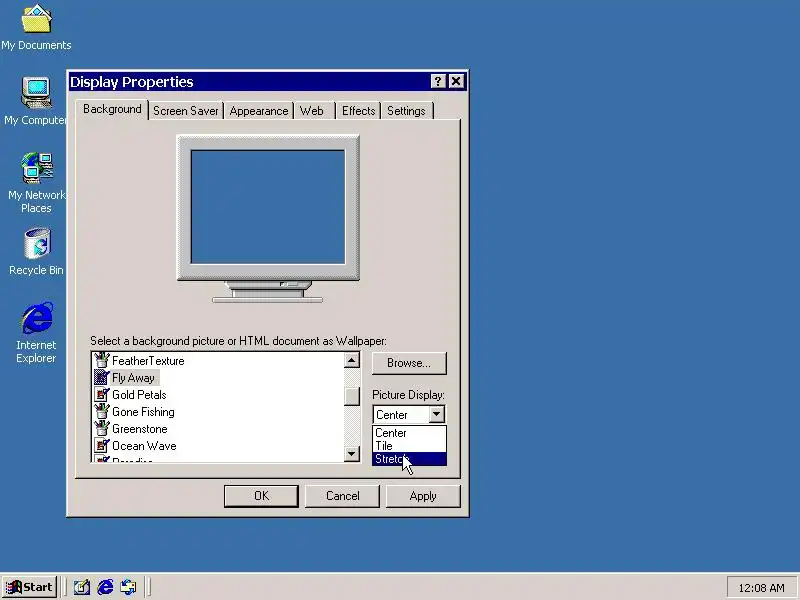Select Fly Away wallpaper name

click(x=133, y=378)
